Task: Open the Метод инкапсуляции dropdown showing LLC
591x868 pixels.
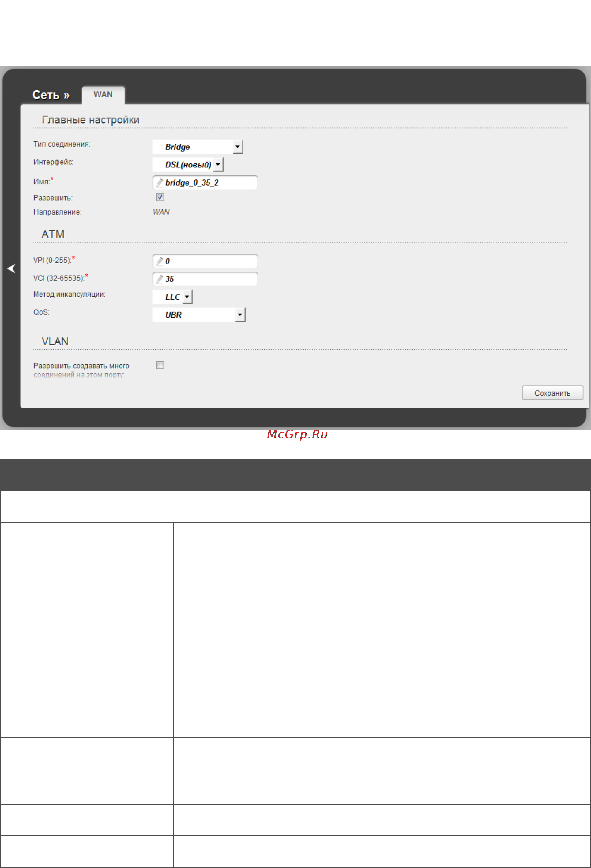Action: 173,297
